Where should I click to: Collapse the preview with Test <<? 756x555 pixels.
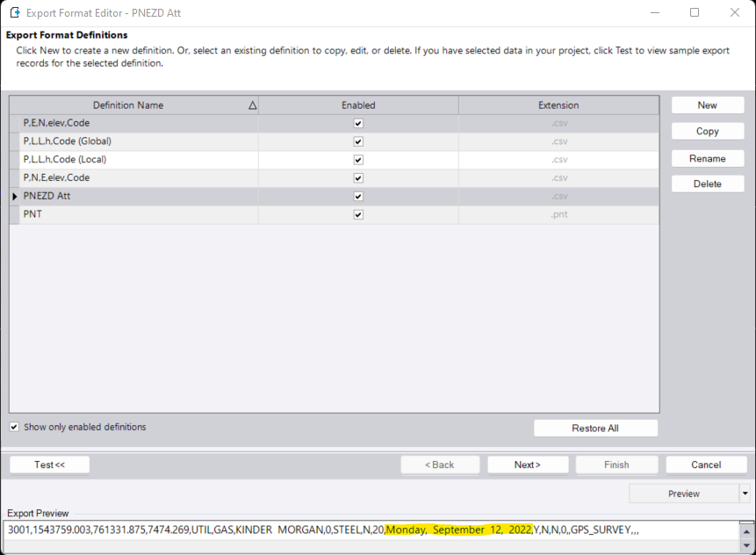point(48,464)
